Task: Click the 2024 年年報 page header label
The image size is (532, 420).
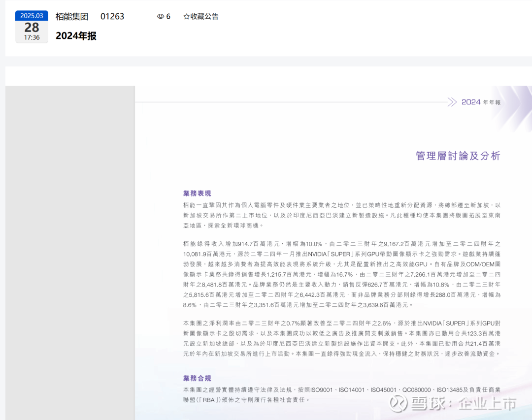Action: pos(481,102)
